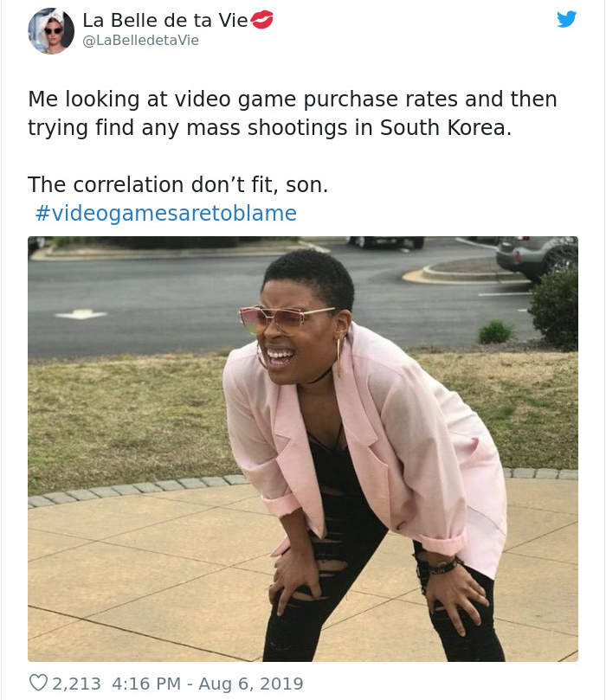The image size is (606, 700).
Task: Select the sentence 'The correlation don't fit, son.'
Action: (x=177, y=184)
